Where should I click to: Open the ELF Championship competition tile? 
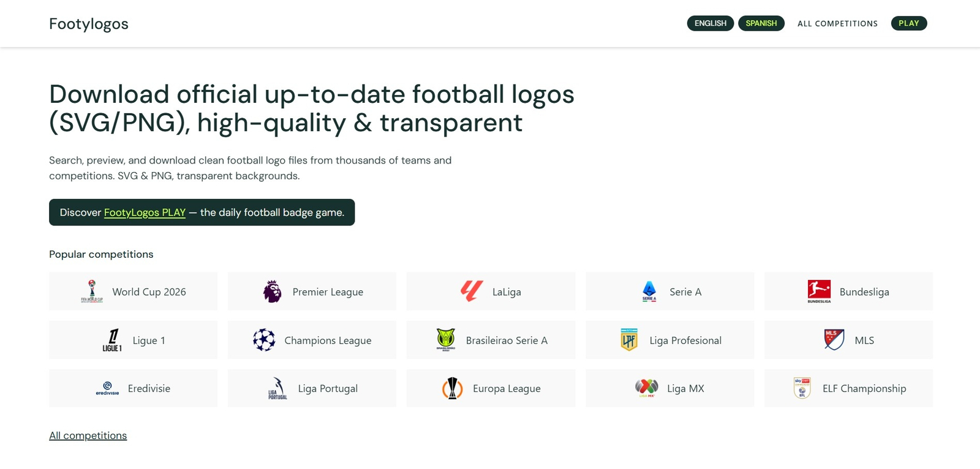[x=848, y=388]
